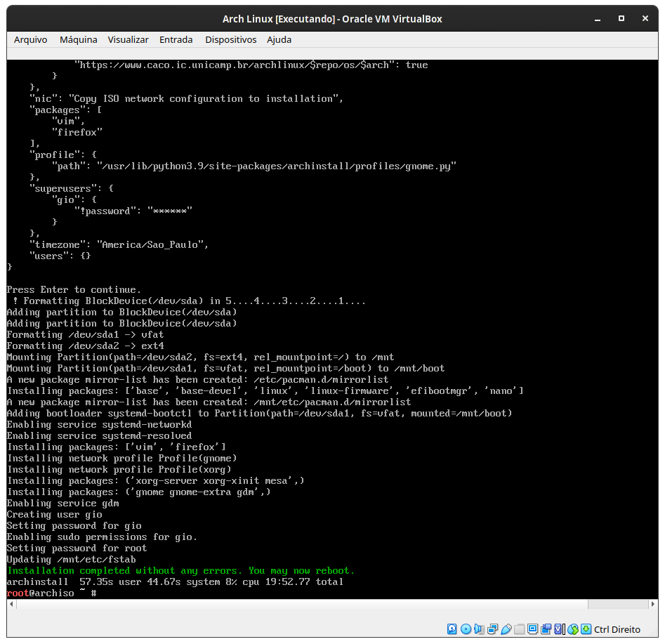
Task: Open the Arquivo menu
Action: tap(30, 39)
